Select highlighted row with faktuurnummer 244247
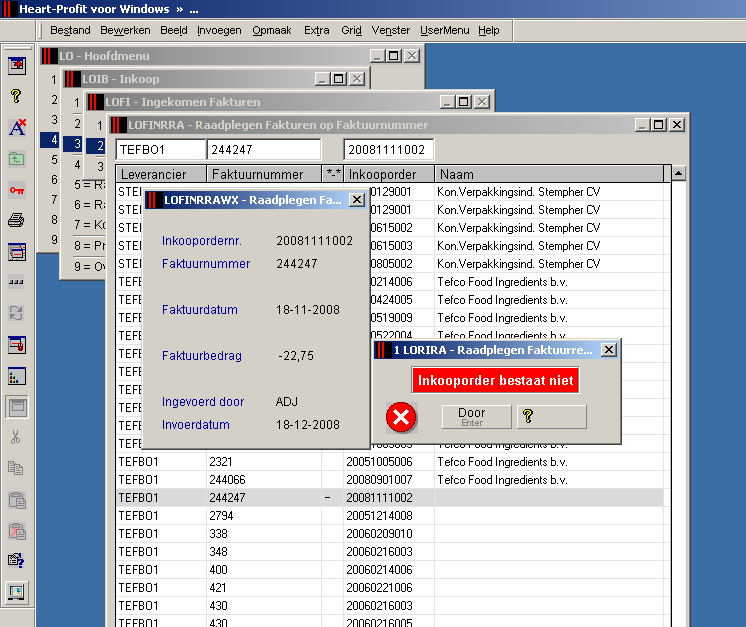 click(x=390, y=498)
